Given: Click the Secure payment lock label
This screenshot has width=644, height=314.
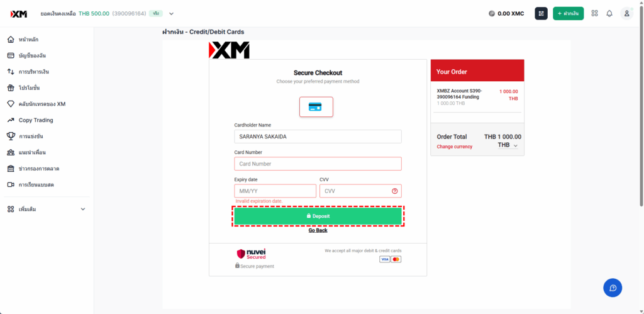Looking at the screenshot, I should [x=254, y=266].
